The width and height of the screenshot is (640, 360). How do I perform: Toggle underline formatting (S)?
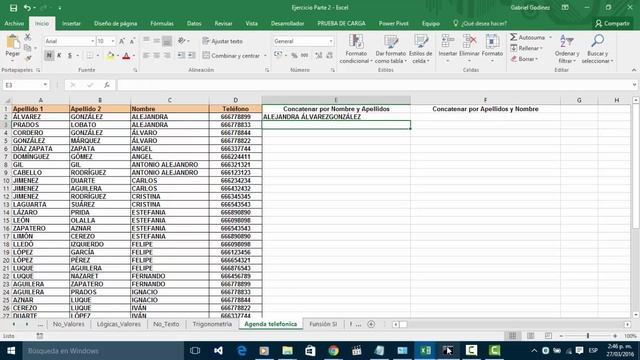[70, 56]
